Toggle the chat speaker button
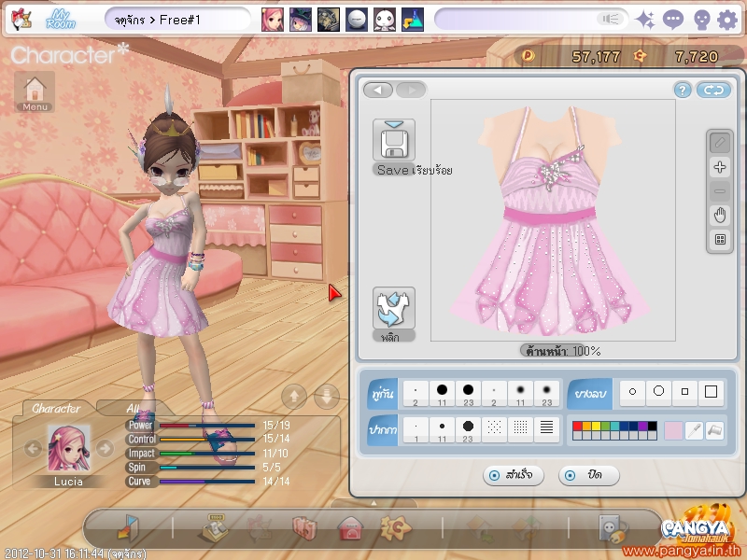This screenshot has height=560, width=747. pyautogui.click(x=610, y=19)
